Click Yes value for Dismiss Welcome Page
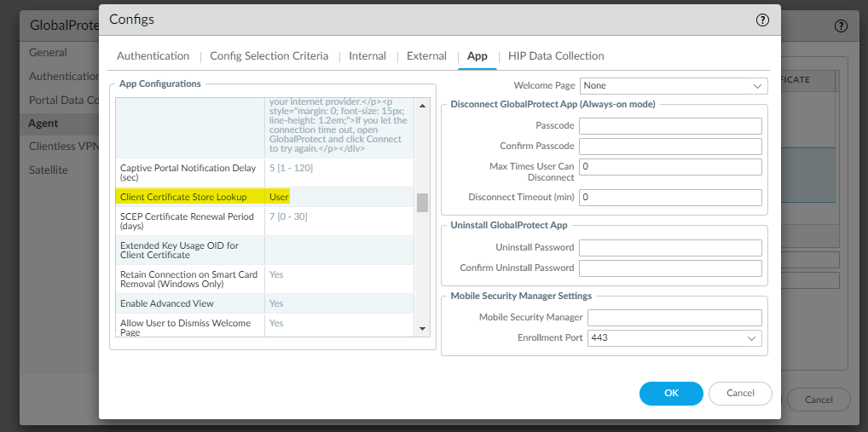 click(276, 322)
